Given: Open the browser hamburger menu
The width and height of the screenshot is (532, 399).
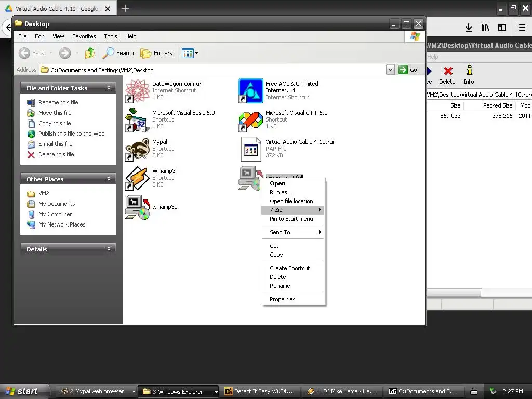Looking at the screenshot, I should (522, 28).
